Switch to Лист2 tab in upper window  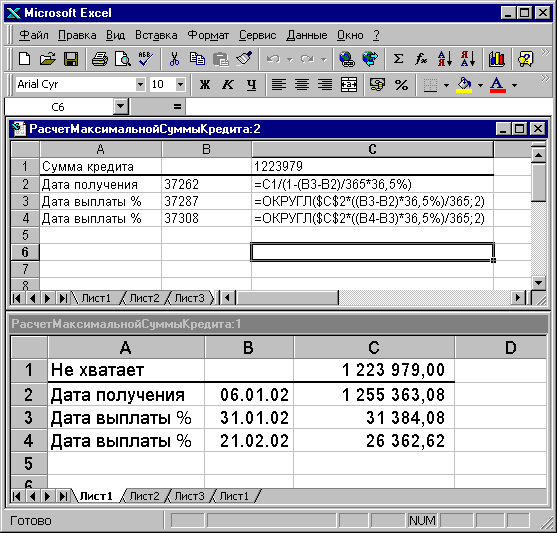click(x=144, y=298)
